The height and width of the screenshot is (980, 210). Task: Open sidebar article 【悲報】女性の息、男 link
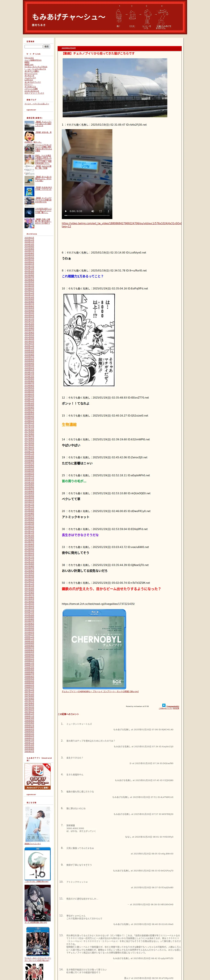pos(44,132)
